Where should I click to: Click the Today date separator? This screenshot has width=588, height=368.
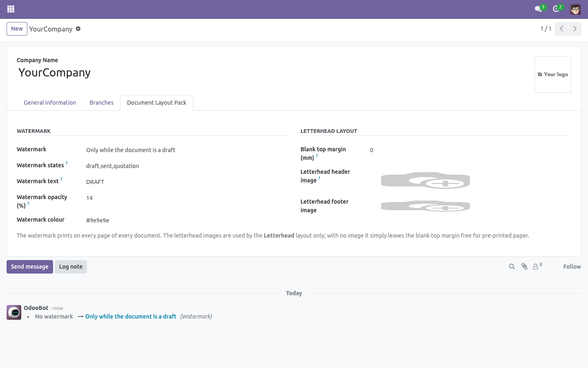294,293
